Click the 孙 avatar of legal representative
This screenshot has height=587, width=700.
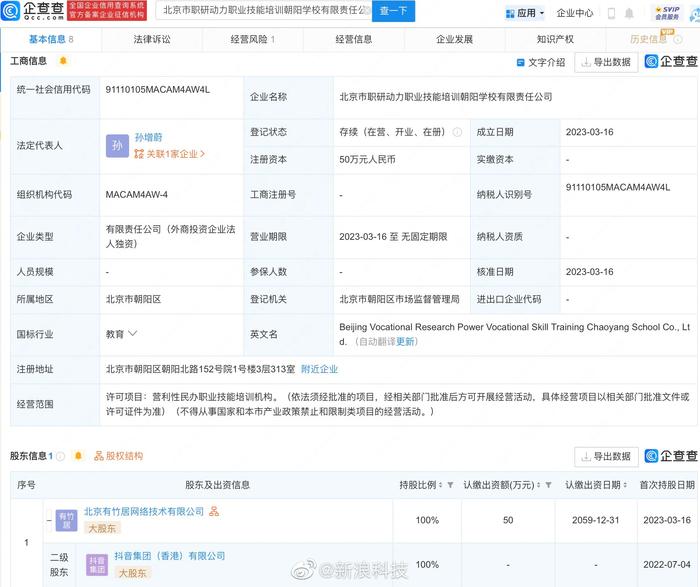tap(117, 146)
